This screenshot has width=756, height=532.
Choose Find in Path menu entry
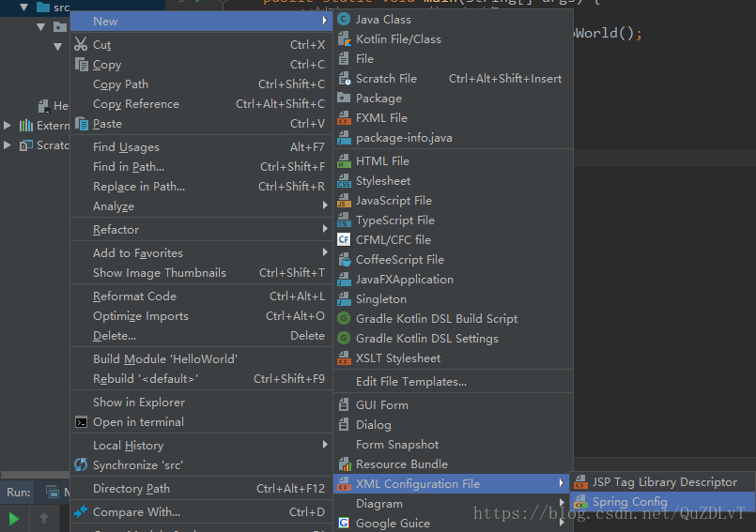pyautogui.click(x=202, y=167)
